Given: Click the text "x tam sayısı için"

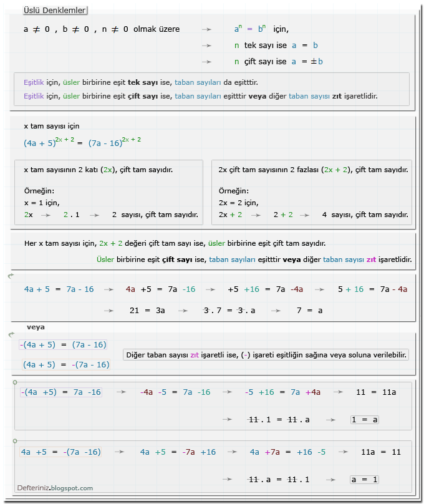Looking at the screenshot, I should (52, 126).
